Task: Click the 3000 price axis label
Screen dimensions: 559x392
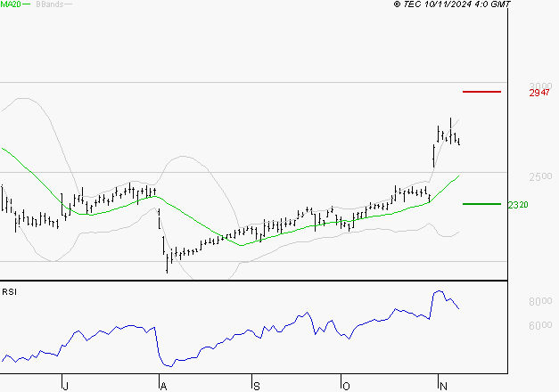Action: click(540, 86)
